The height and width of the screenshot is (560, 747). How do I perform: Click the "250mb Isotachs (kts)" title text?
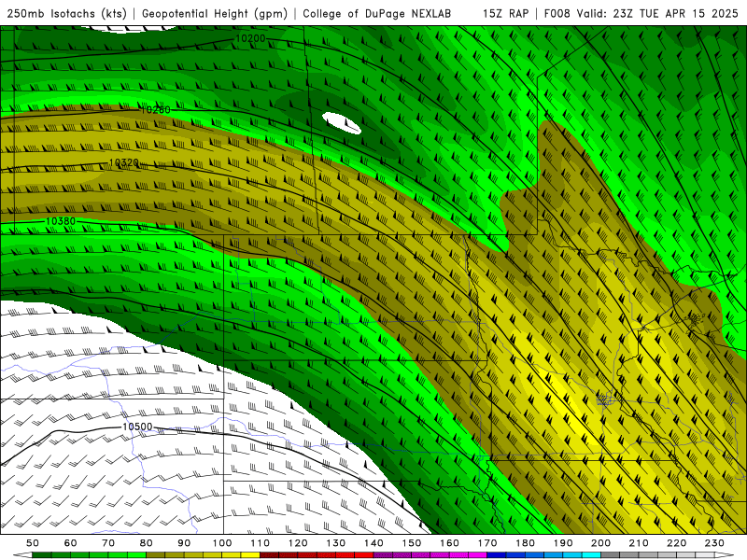tap(66, 14)
